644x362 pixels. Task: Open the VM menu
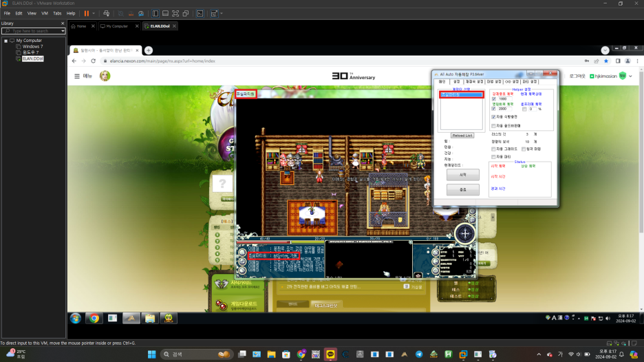point(45,14)
